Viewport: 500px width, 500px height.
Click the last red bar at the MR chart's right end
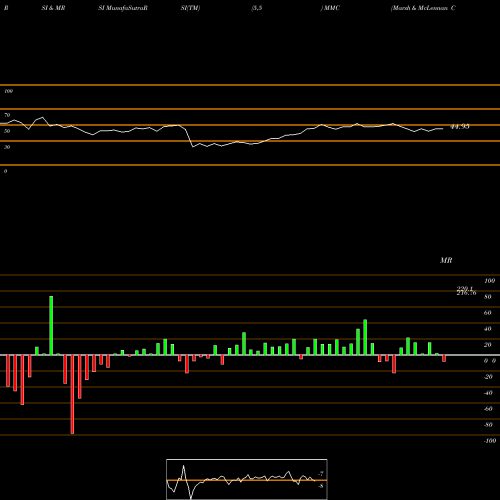click(444, 358)
